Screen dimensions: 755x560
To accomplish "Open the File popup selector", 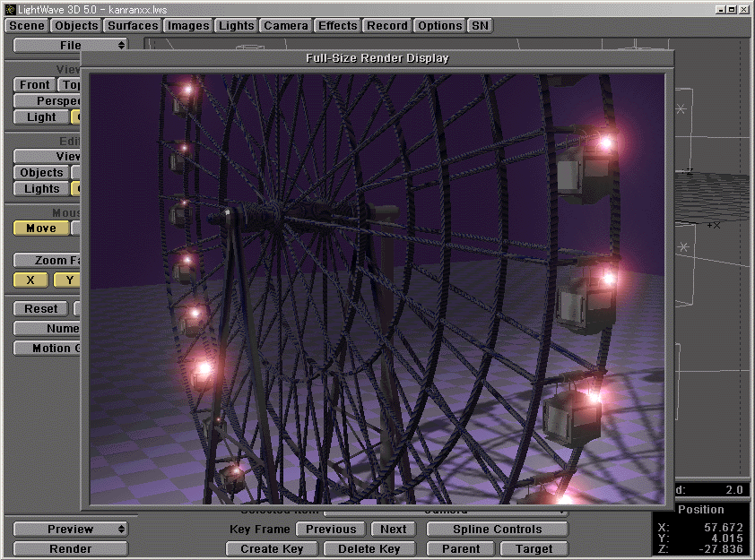I will click(70, 45).
